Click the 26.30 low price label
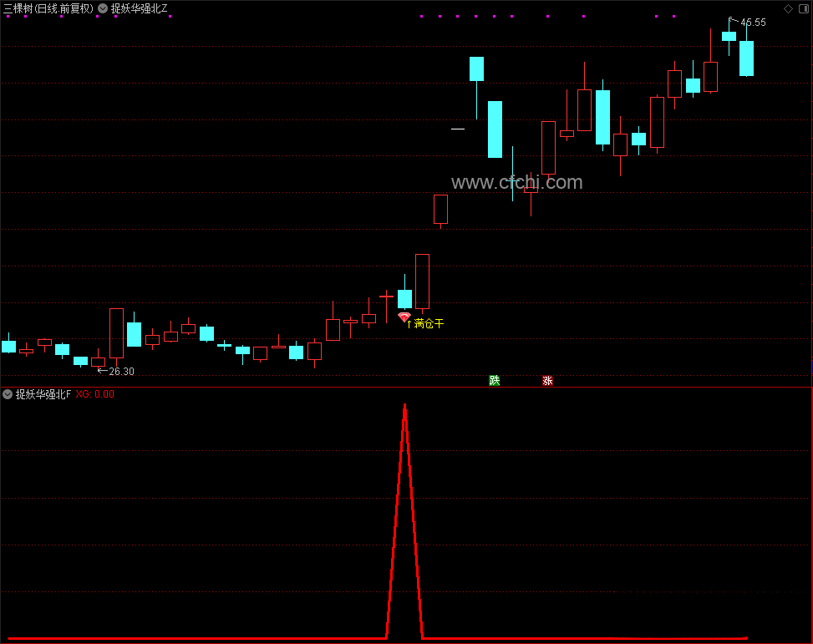The height and width of the screenshot is (644, 813). pos(121,371)
